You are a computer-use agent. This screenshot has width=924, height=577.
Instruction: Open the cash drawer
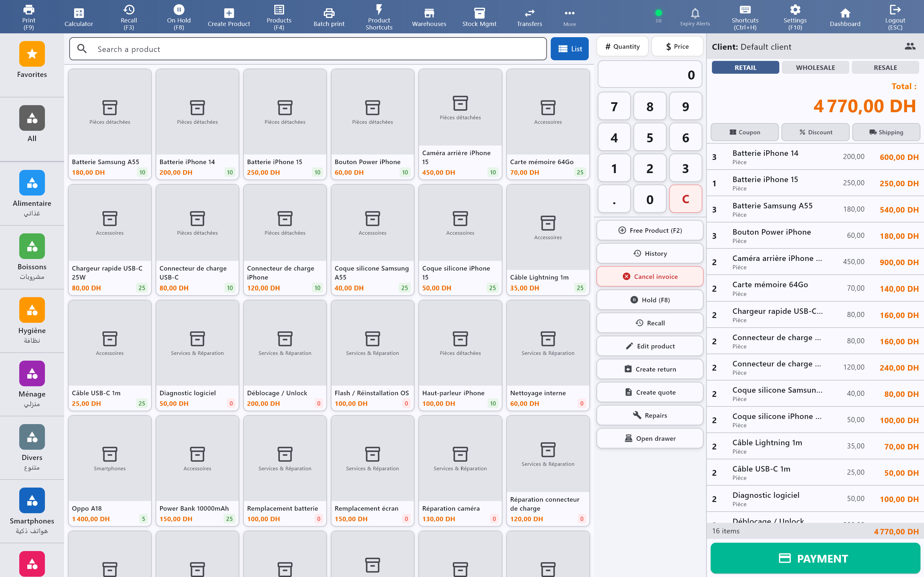tap(649, 438)
